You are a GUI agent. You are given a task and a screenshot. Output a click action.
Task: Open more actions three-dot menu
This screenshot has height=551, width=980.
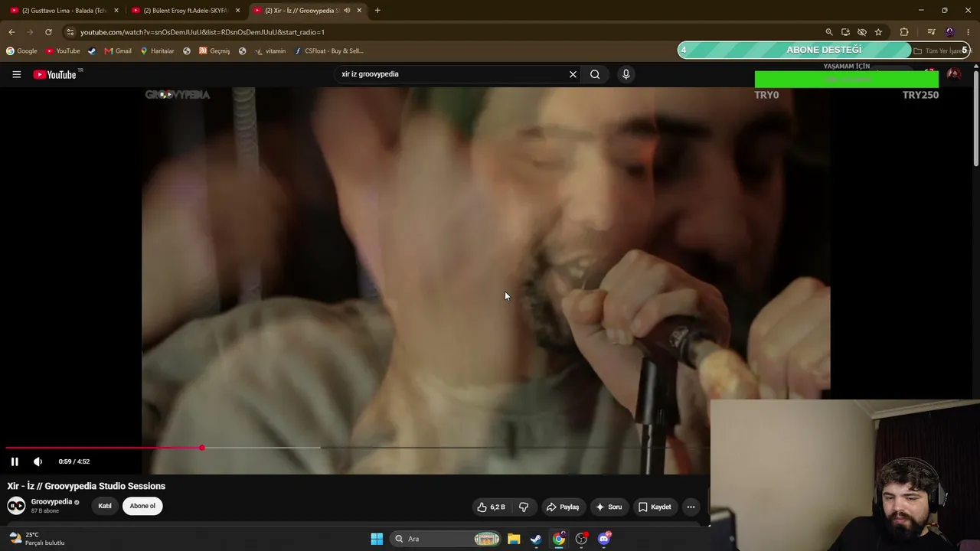tap(691, 507)
